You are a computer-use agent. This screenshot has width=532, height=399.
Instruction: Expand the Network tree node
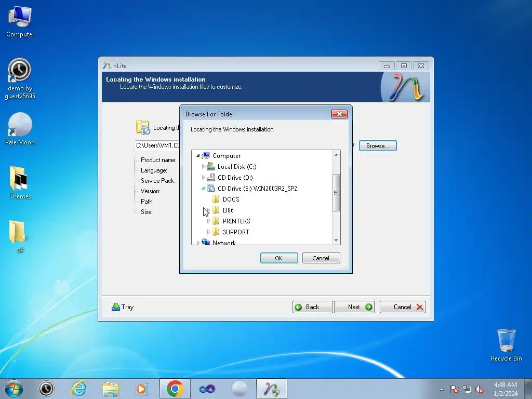198,242
